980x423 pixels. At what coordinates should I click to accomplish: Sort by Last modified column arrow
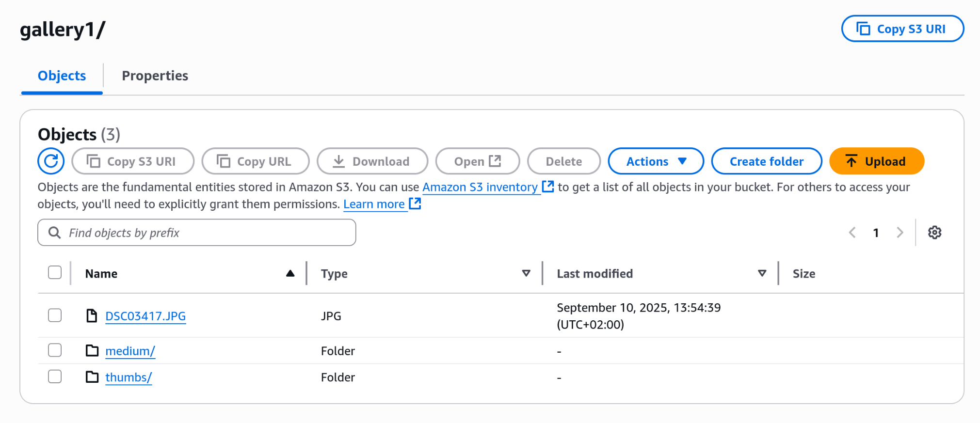(762, 273)
